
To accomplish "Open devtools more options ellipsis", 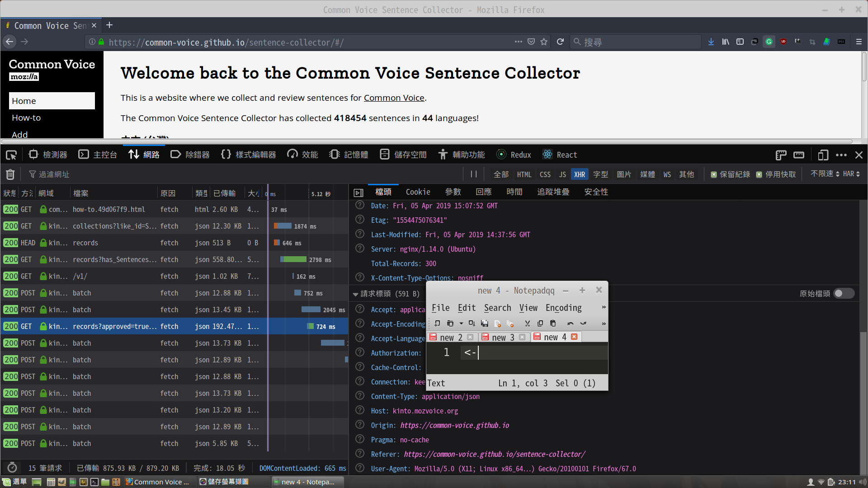I will tap(841, 155).
